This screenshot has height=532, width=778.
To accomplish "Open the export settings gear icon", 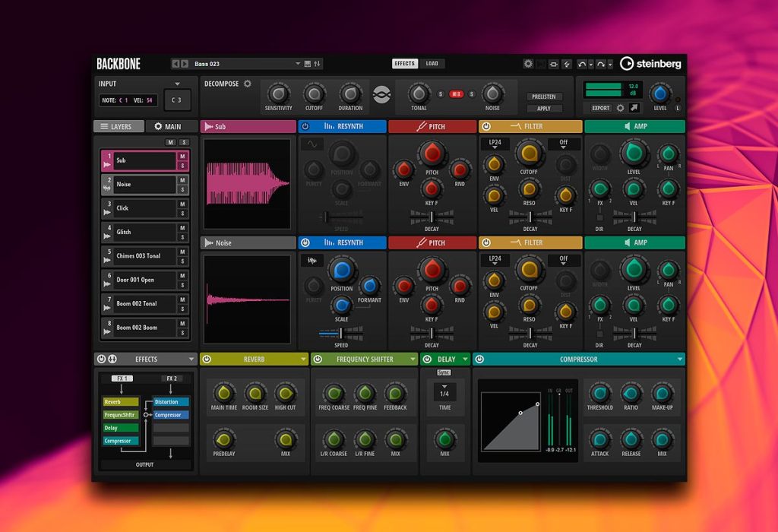I will (x=620, y=108).
